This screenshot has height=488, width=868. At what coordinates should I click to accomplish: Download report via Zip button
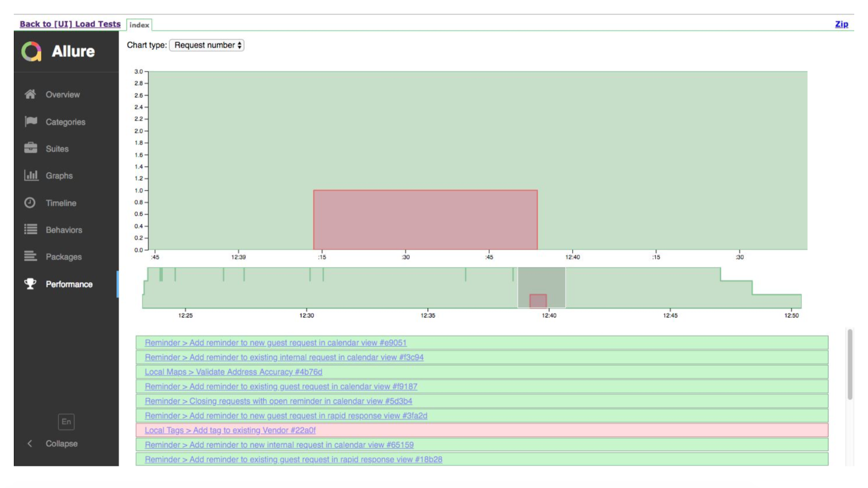842,24
